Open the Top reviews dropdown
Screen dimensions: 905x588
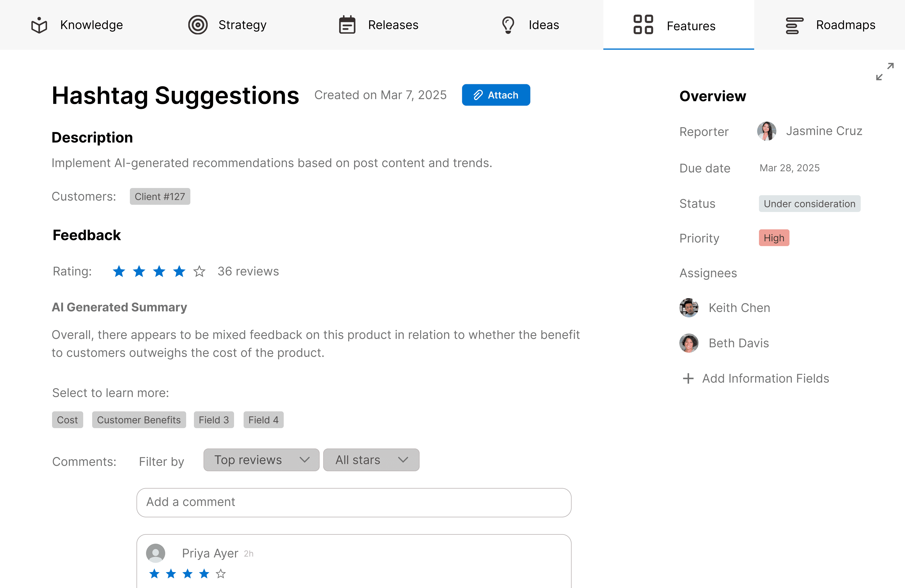[x=261, y=460]
